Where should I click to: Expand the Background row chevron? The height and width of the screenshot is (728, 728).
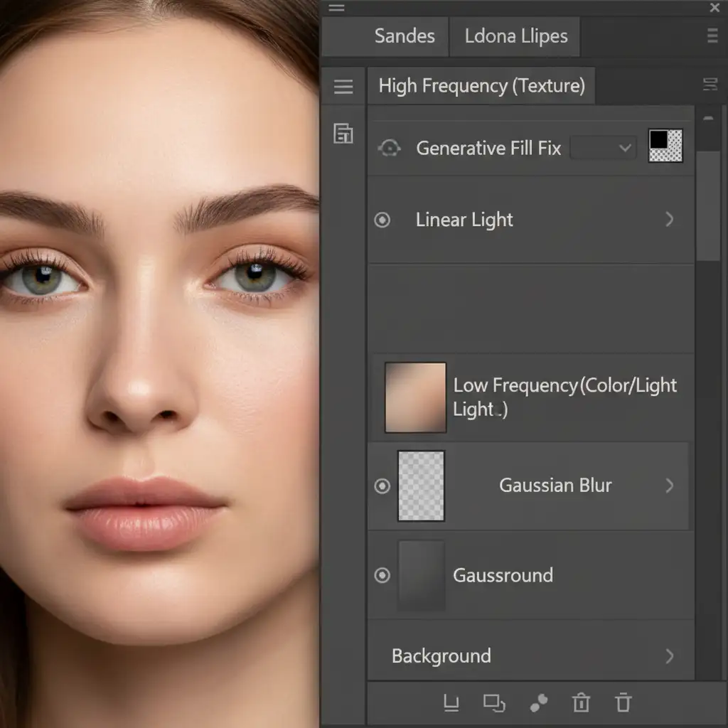[x=669, y=655]
